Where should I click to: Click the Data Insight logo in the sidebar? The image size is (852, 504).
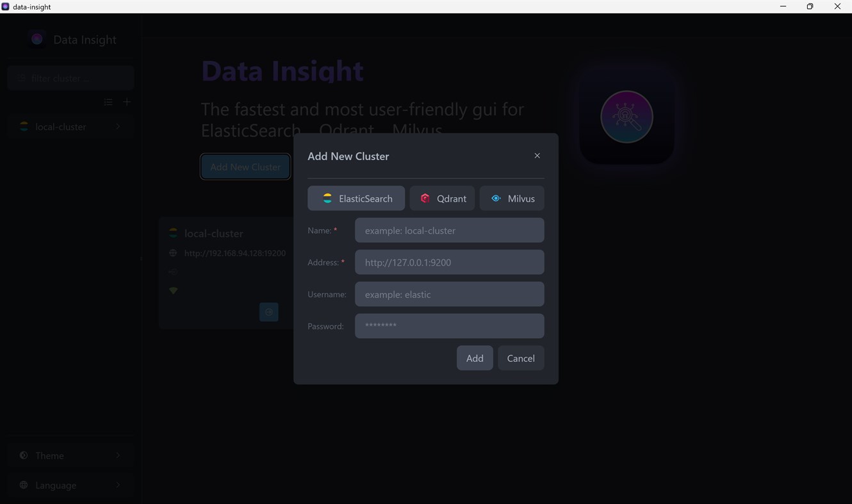coord(37,39)
